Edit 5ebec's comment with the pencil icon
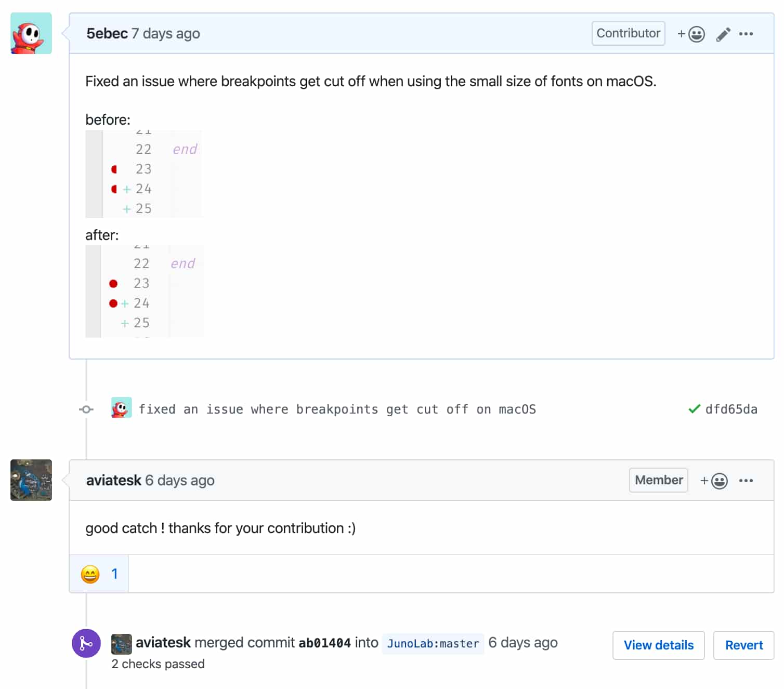The image size is (784, 689). tap(723, 34)
